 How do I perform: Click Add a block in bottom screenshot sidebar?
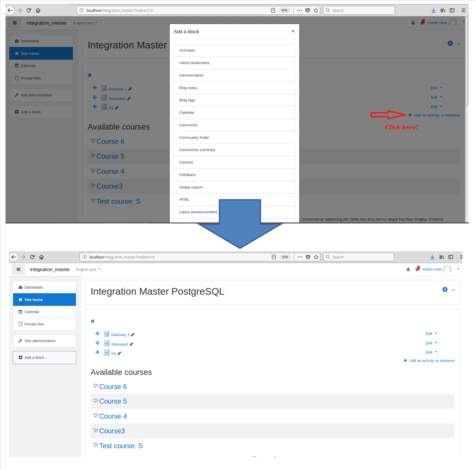tap(44, 358)
